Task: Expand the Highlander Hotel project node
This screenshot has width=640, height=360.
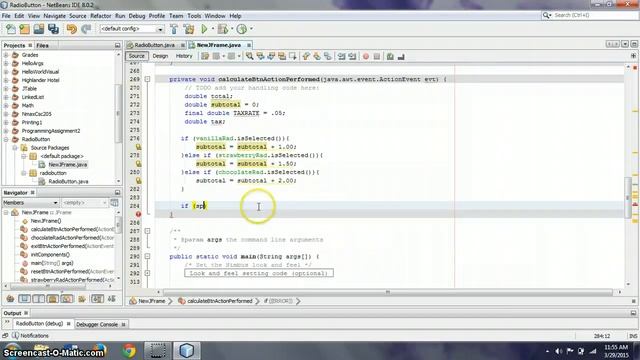Action: tap(6, 80)
